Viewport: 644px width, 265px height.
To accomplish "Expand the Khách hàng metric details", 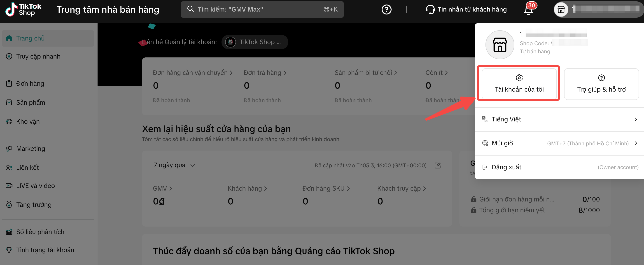I will coord(247,188).
